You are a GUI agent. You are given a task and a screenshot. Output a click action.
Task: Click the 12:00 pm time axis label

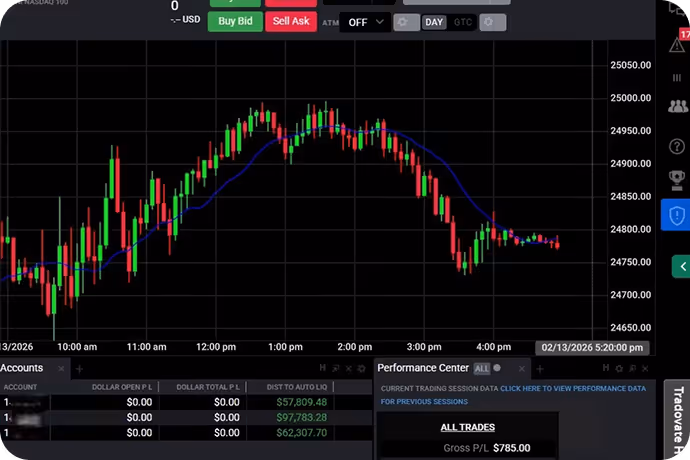pyautogui.click(x=216, y=347)
